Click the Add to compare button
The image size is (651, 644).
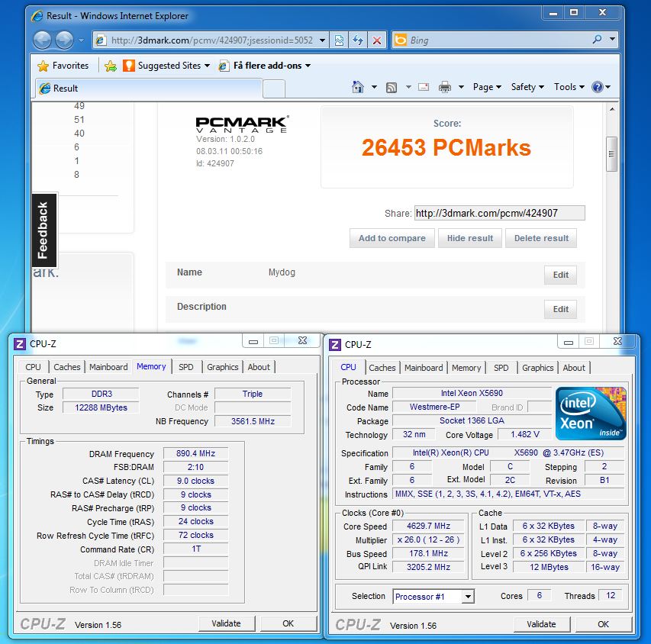[392, 238]
